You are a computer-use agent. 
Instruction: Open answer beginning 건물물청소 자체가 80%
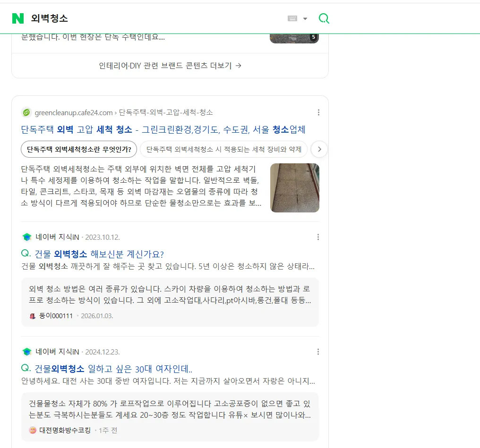point(170,409)
